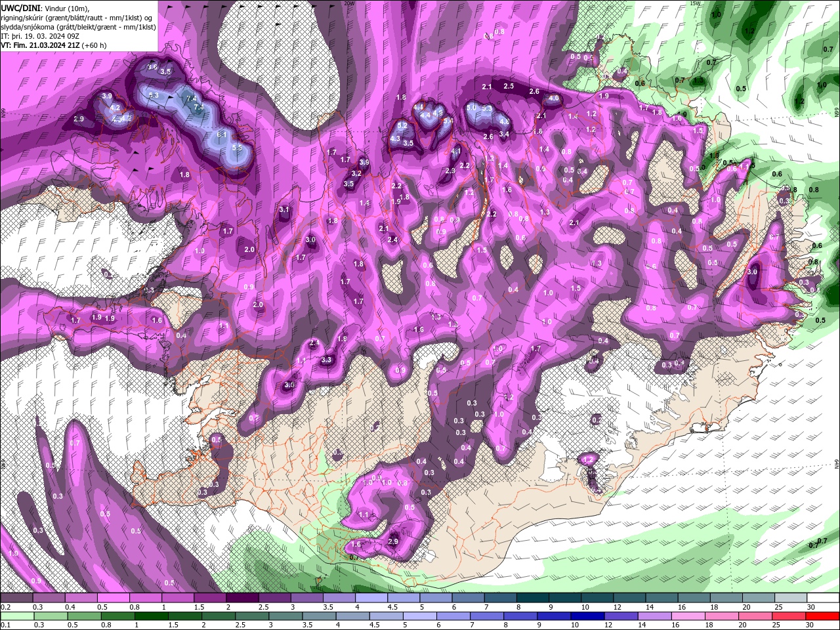Viewport: 840px width, 630px height.
Task: Pick the bright red swatch ending the rain scale
Action: click(823, 616)
